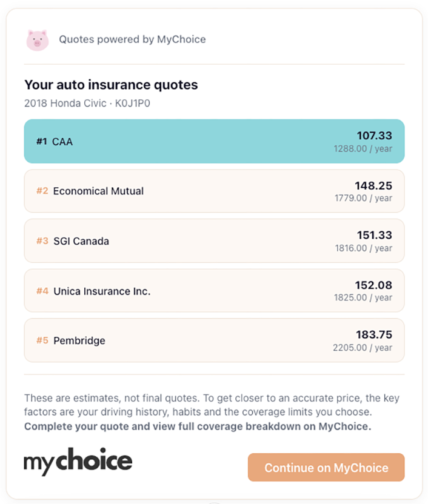Click the #2 rank badge
428x504 pixels.
click(42, 191)
